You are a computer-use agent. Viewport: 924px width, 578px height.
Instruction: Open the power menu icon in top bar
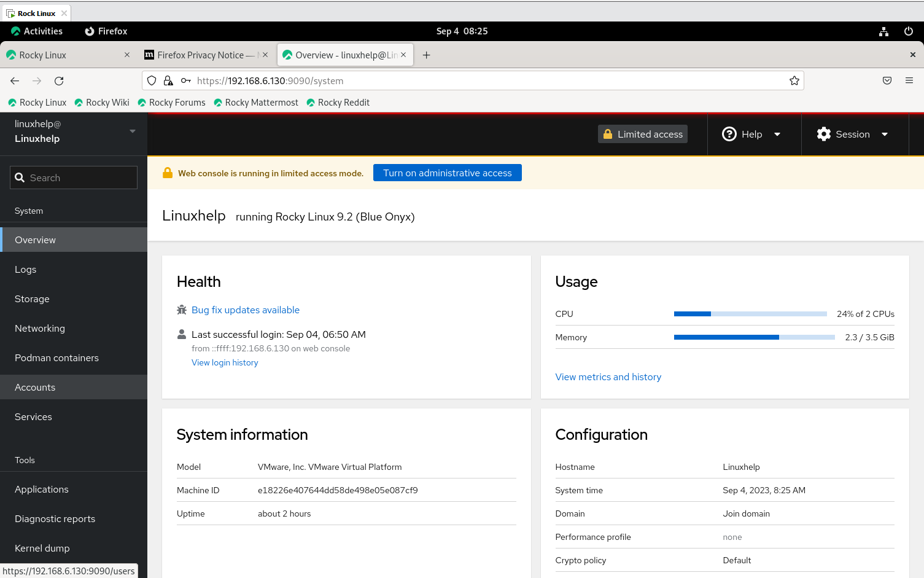point(909,31)
